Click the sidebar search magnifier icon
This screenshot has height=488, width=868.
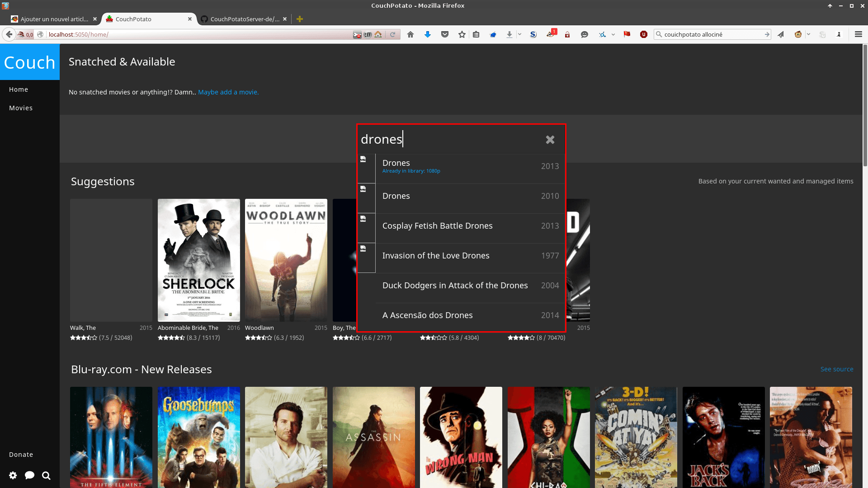click(46, 475)
